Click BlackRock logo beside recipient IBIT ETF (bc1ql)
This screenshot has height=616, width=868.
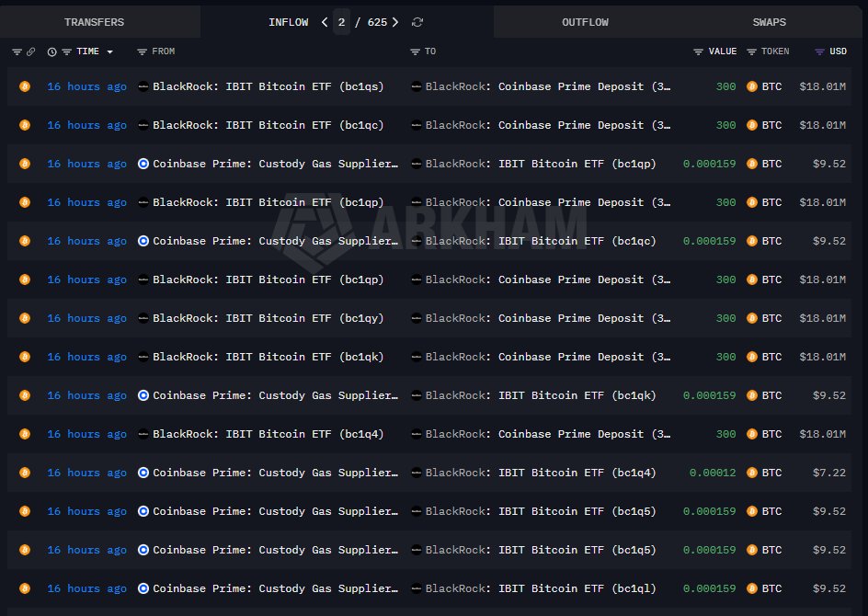(x=417, y=588)
